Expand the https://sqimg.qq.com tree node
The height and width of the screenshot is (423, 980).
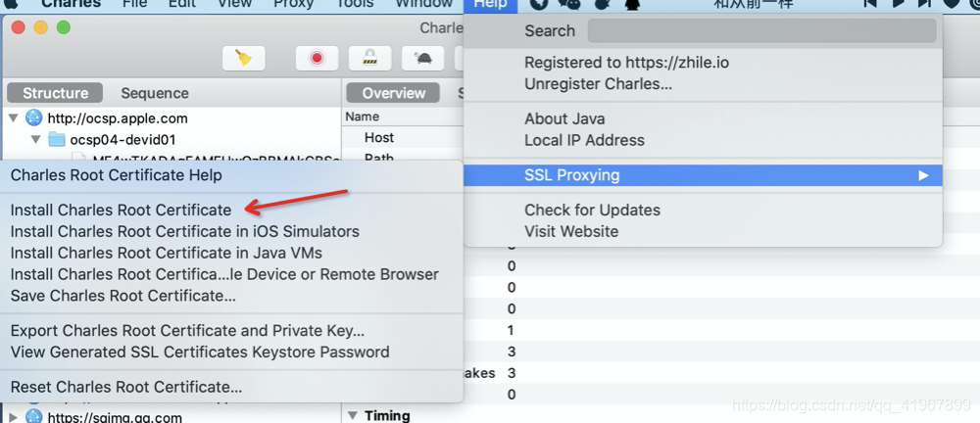click(13, 417)
